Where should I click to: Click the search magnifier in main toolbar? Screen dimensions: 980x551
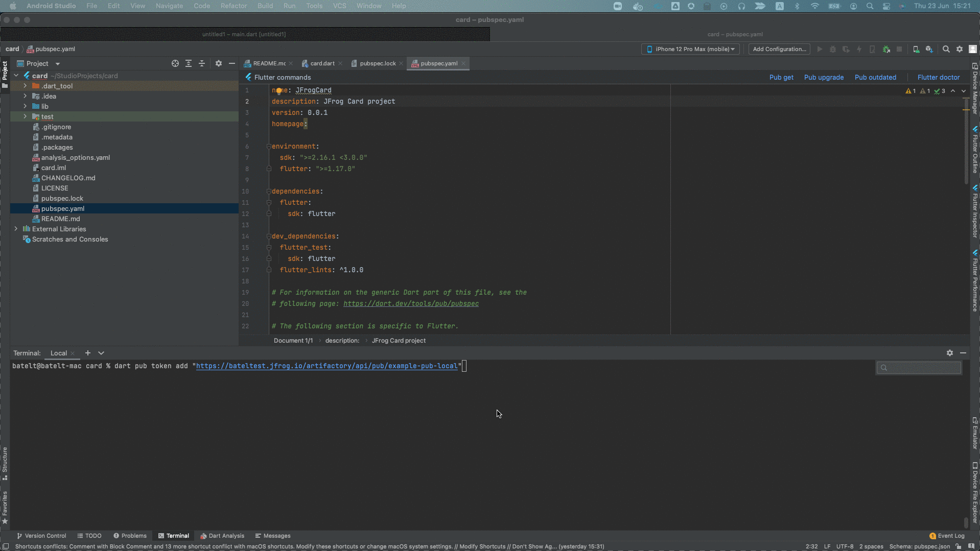pos(946,49)
